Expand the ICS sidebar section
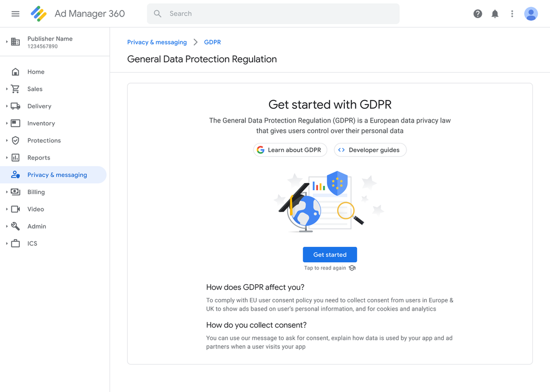550x392 pixels. pos(7,243)
